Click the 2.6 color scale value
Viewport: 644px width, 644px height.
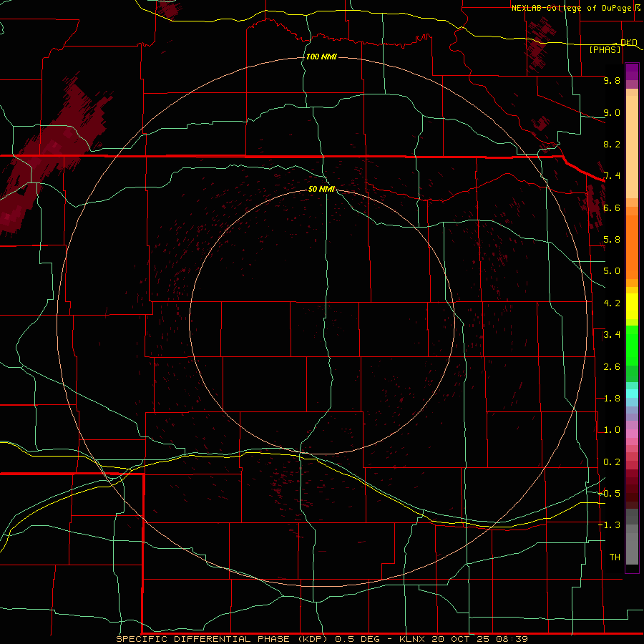pos(612,367)
